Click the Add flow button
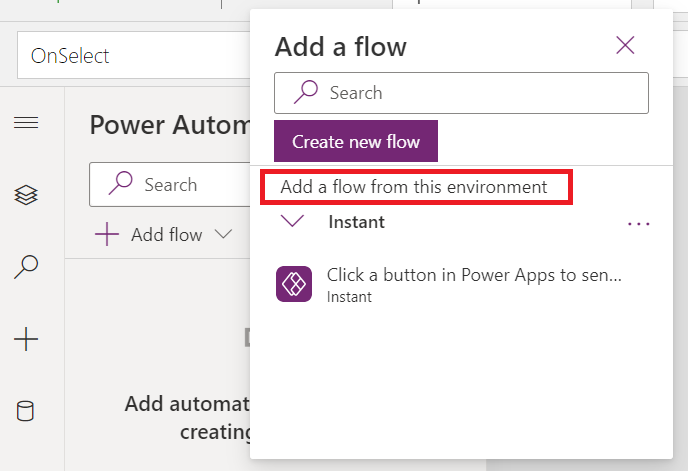Viewport: 688px width, 471px height. pos(166,235)
